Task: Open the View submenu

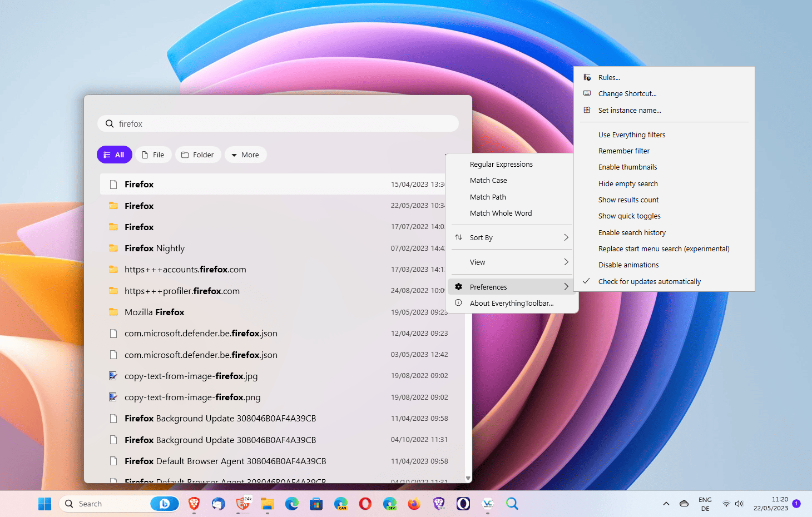Action: 511,262
